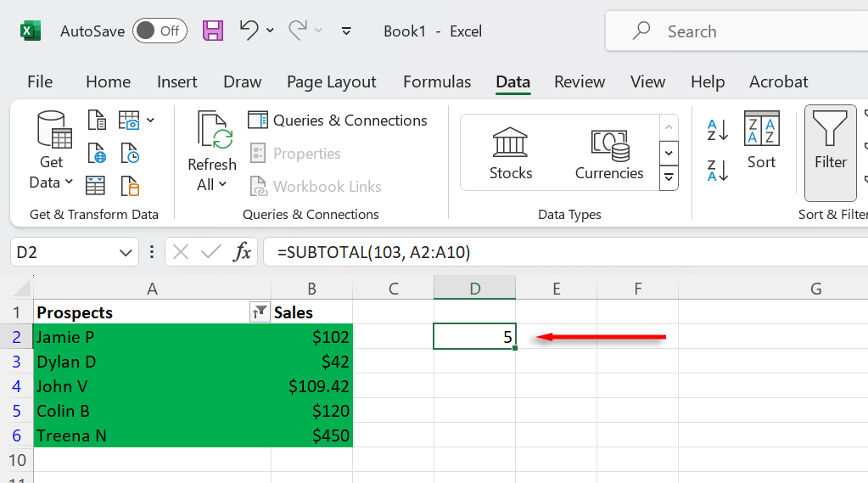
Task: Toggle the AutoSave switch
Action: pyautogui.click(x=160, y=31)
